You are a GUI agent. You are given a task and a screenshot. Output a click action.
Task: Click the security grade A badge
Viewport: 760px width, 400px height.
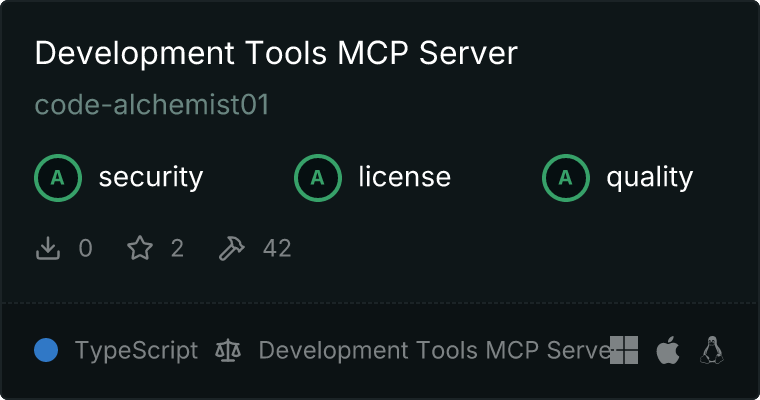coord(58,178)
